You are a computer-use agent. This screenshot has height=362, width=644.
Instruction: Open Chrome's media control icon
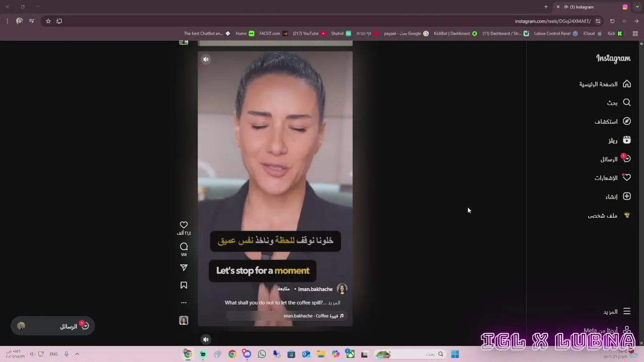31,21
